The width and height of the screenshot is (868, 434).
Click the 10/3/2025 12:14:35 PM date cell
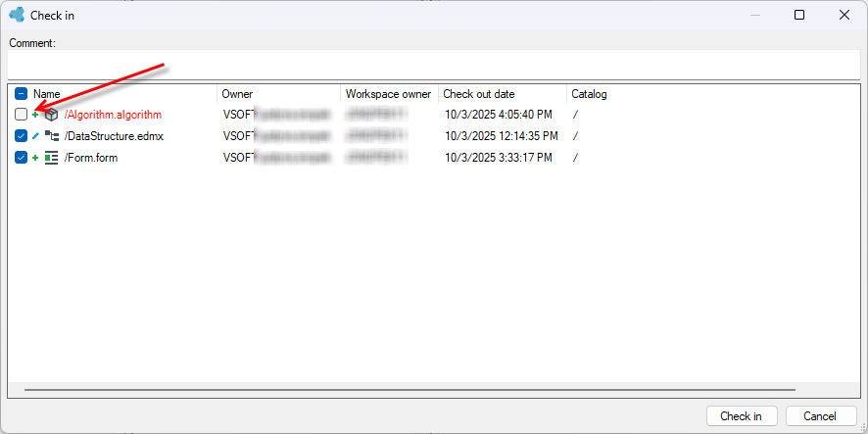click(501, 135)
